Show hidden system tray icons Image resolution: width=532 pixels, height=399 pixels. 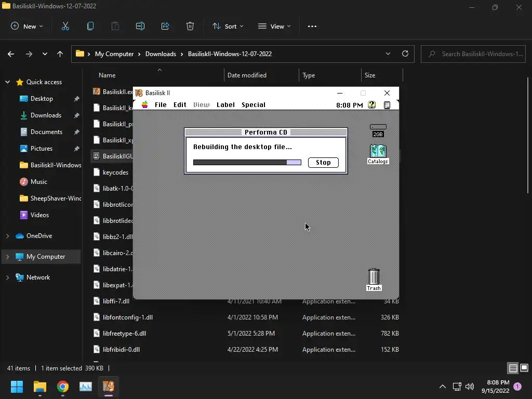pos(443,387)
